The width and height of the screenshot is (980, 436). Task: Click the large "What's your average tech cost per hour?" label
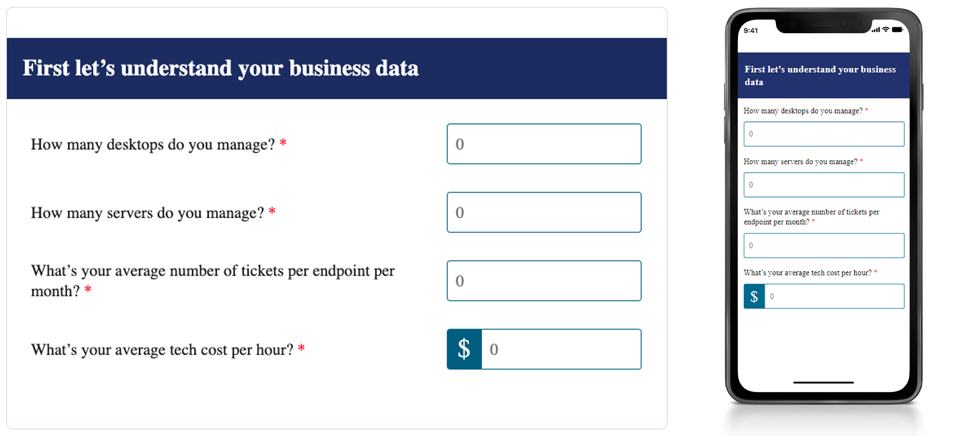click(x=162, y=350)
